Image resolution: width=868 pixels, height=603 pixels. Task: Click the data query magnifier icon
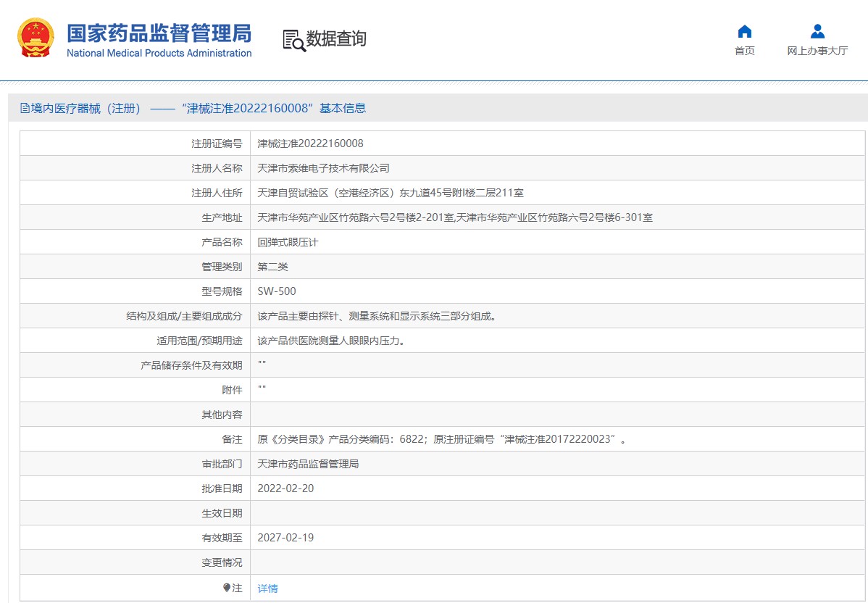pos(293,41)
